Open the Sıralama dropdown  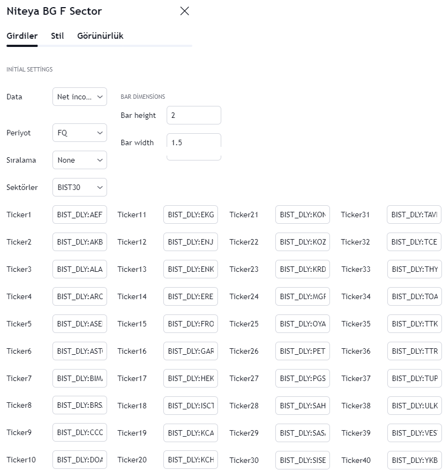tap(80, 160)
